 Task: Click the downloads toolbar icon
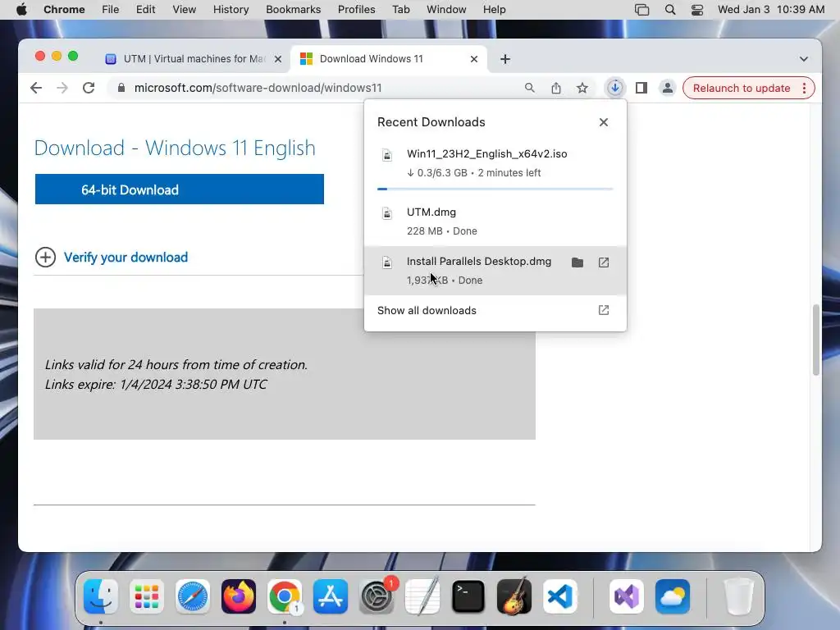[615, 88]
